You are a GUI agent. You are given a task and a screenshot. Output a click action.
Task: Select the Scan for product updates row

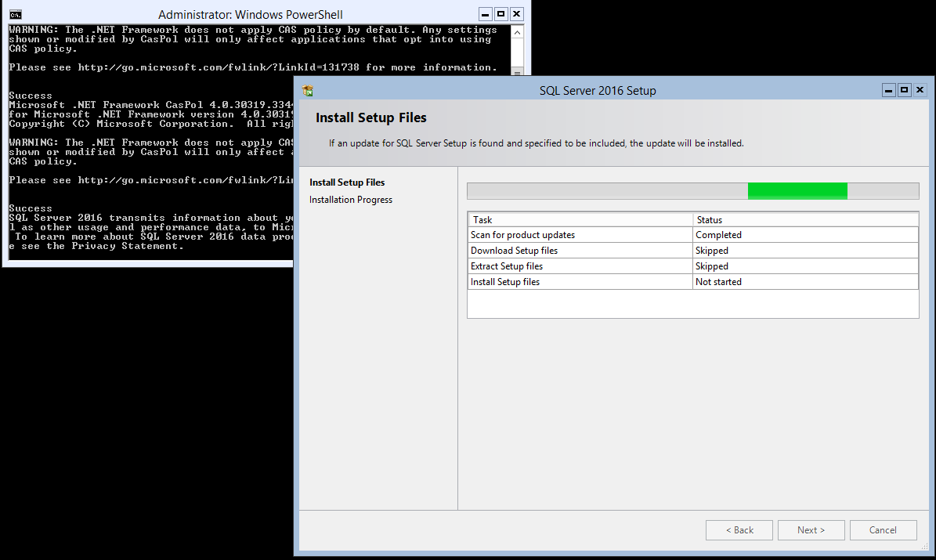[580, 235]
